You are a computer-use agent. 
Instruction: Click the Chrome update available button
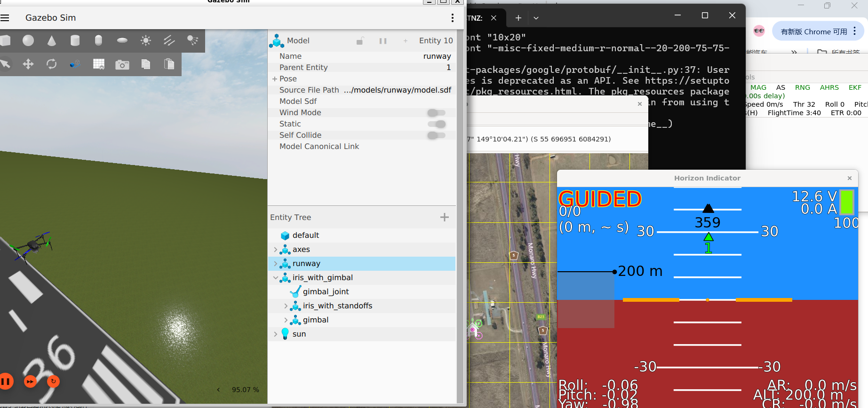tap(813, 31)
